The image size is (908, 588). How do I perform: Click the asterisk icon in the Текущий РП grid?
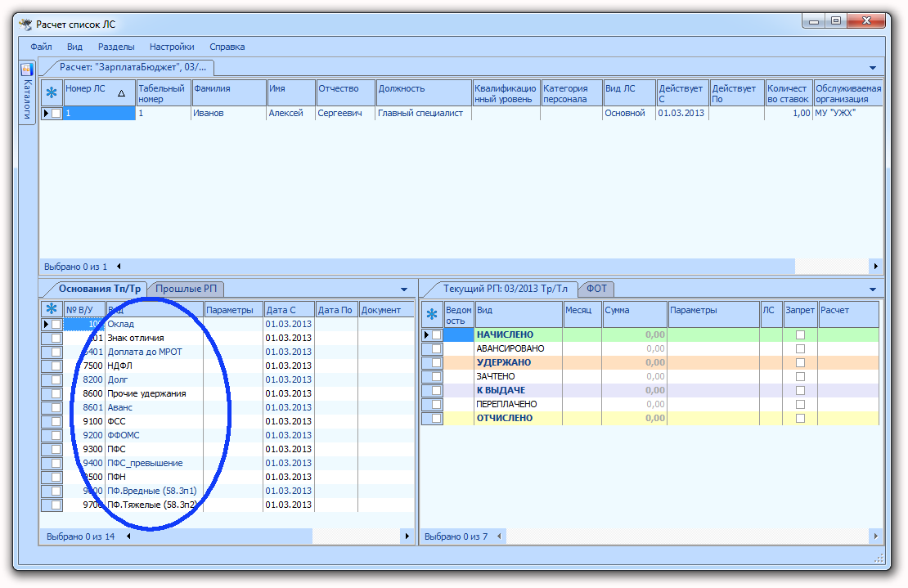point(432,314)
